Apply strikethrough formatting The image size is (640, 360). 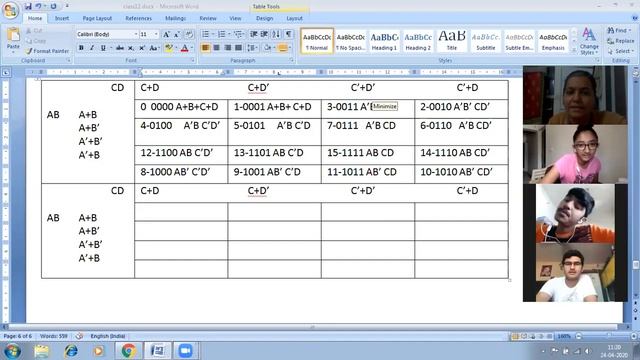[120, 48]
